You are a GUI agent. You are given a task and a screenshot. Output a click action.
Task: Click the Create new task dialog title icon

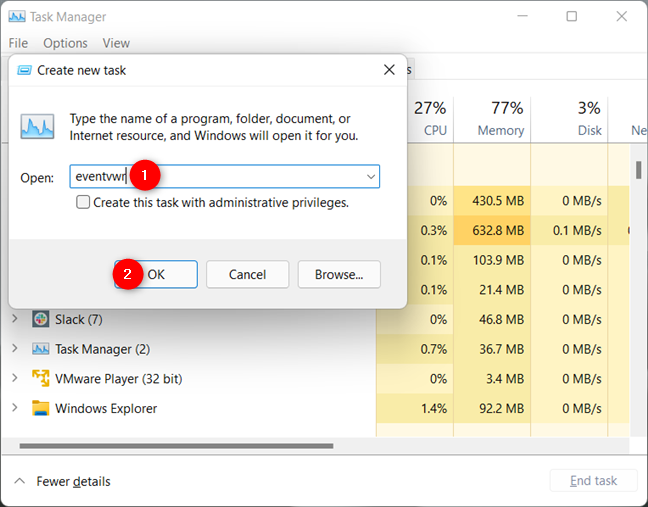pyautogui.click(x=24, y=70)
